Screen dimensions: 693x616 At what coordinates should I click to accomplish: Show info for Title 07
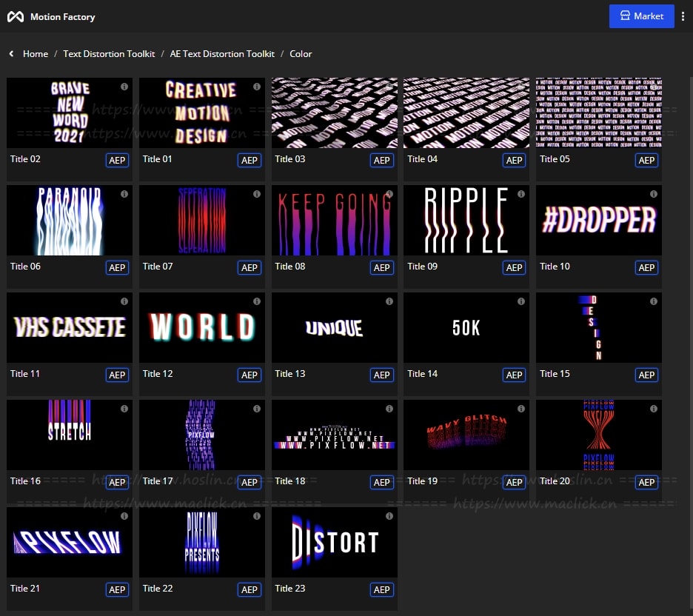257,194
